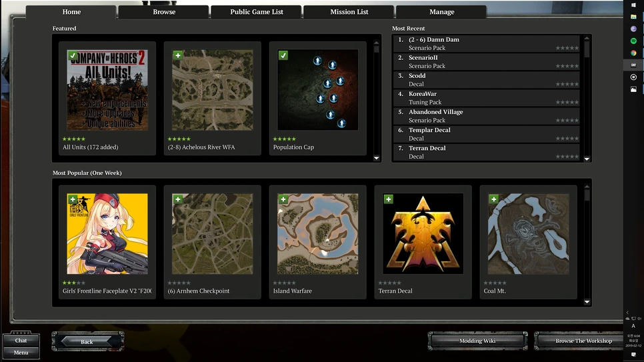Go to the Mission List tab
This screenshot has height=362, width=644.
point(349,12)
